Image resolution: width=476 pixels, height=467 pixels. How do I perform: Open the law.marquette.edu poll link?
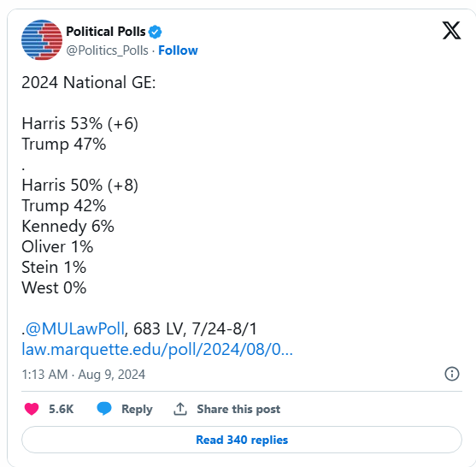(x=157, y=350)
